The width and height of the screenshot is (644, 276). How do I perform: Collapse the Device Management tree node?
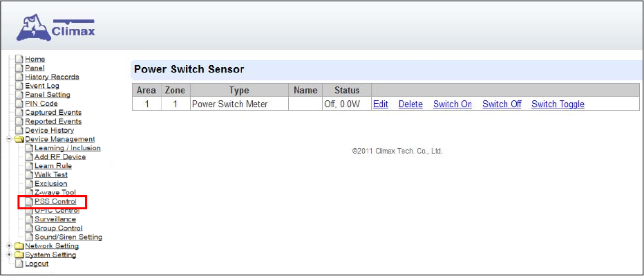[x=8, y=140]
